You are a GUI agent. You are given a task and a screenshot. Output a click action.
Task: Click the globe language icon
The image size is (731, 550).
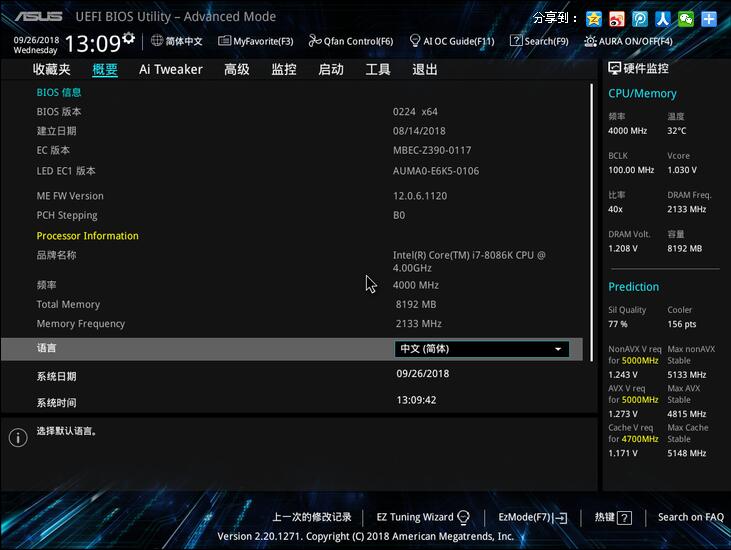pyautogui.click(x=157, y=41)
